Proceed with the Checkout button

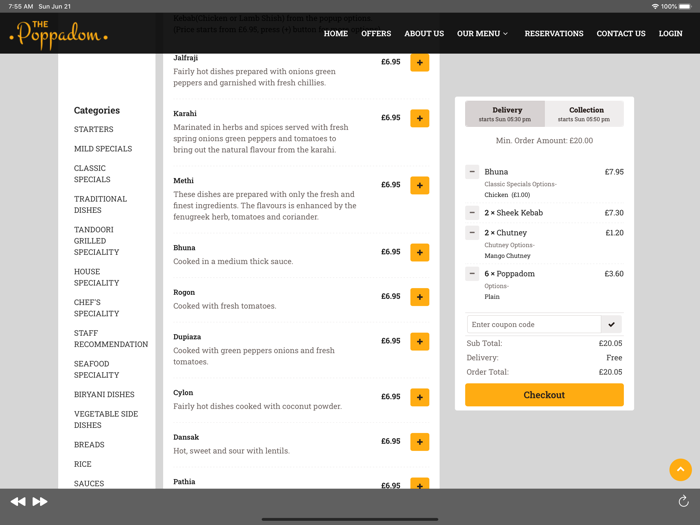[x=544, y=395]
